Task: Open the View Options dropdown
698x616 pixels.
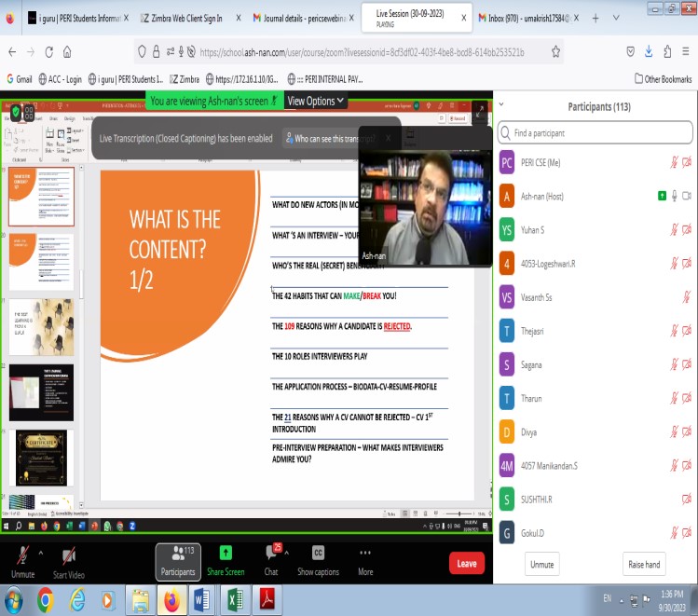Action: (315, 101)
